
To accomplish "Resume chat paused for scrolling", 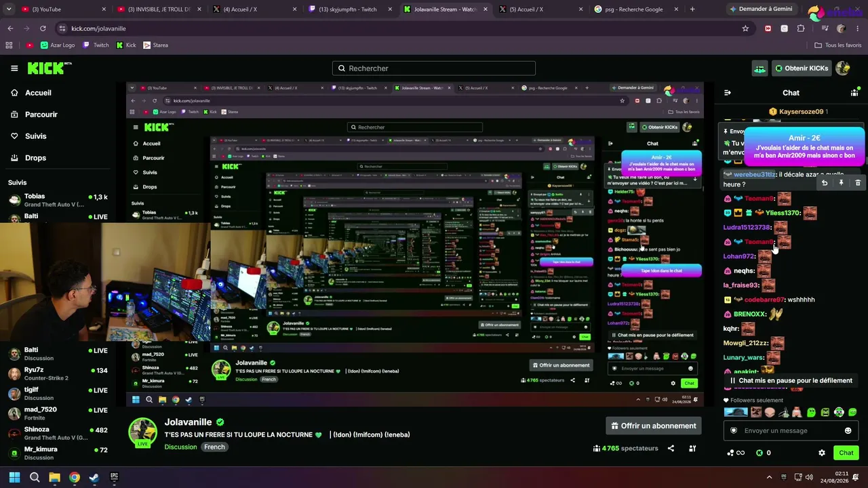I will pyautogui.click(x=791, y=381).
